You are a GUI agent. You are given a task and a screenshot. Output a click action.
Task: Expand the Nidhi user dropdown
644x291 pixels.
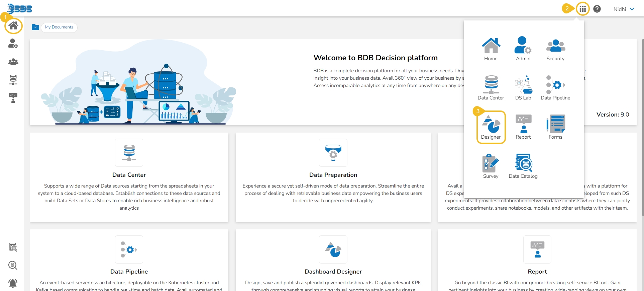(x=624, y=9)
